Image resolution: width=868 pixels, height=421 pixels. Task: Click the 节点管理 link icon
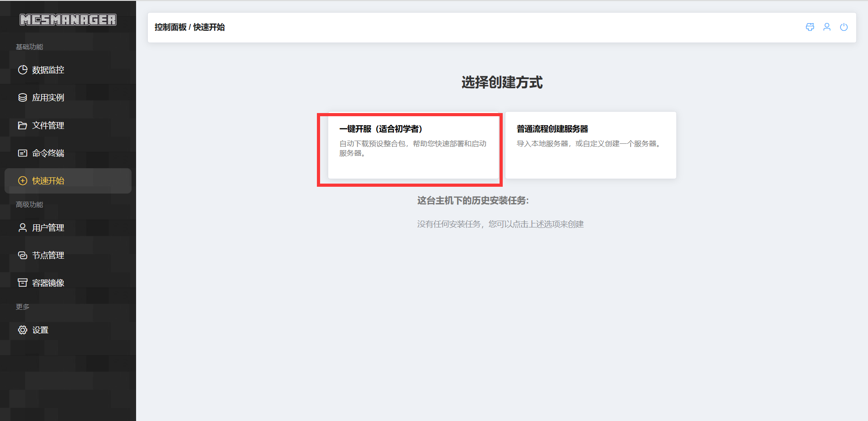(x=23, y=255)
